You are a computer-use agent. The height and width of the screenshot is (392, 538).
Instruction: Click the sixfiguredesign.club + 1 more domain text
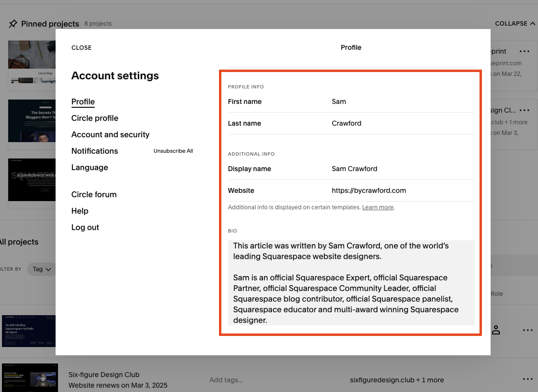(x=397, y=379)
